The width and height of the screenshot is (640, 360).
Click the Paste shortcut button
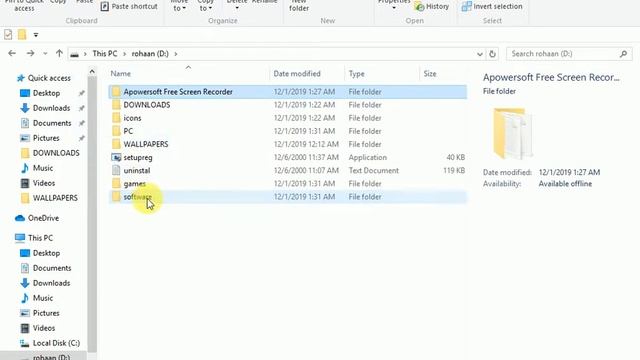point(129,7)
